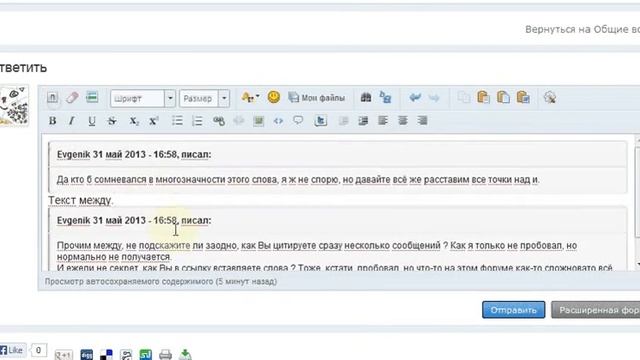Click the insert link icon
Screen dimensions: 640x360
(219, 121)
